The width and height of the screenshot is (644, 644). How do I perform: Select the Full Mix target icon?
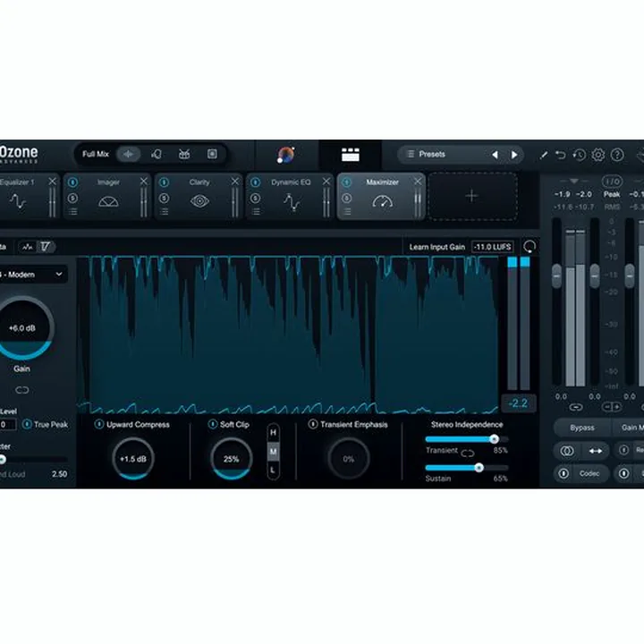tap(128, 155)
